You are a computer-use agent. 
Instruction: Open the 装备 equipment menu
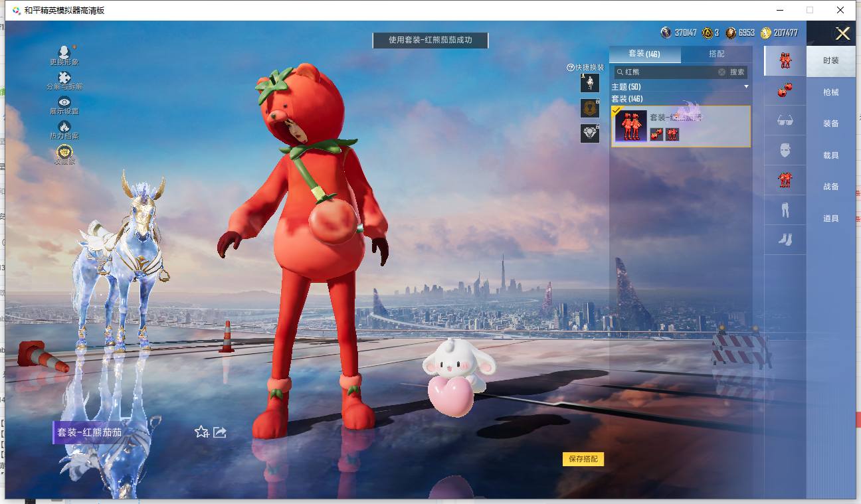tap(831, 124)
